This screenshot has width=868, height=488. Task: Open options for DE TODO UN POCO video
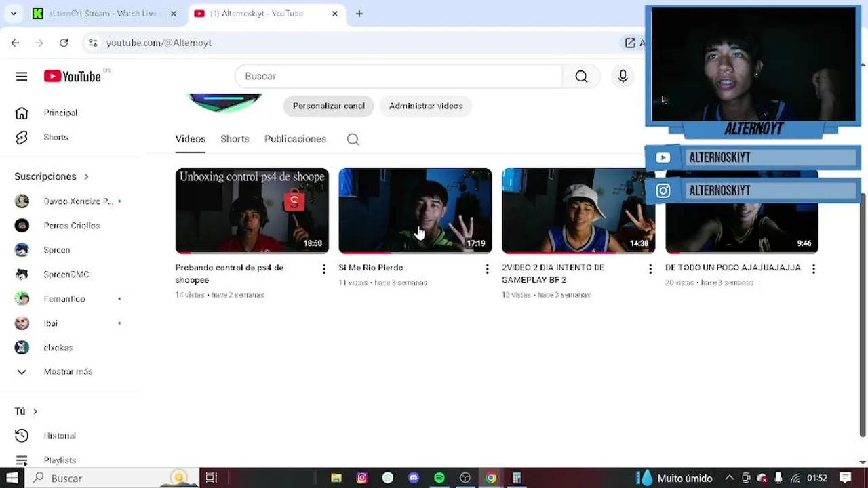coord(814,269)
